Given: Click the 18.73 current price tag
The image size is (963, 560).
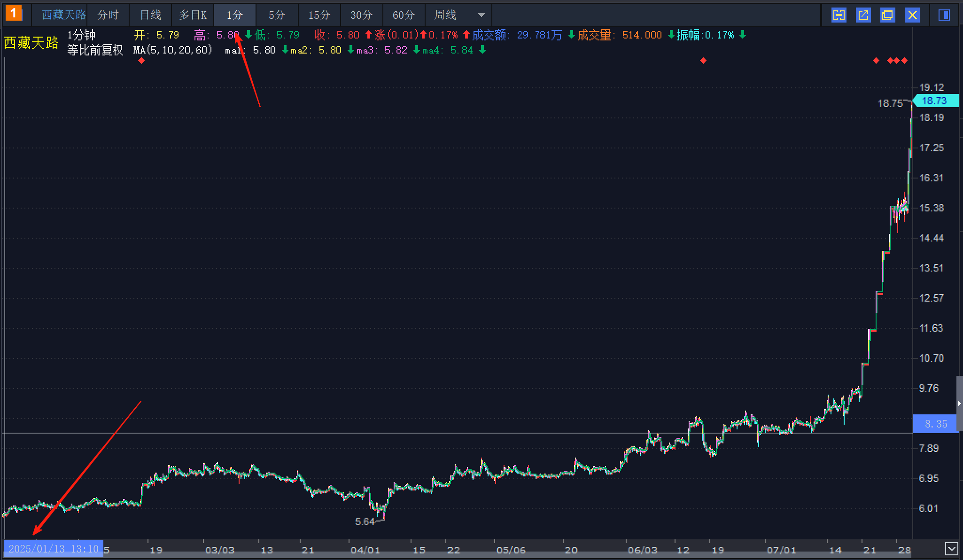Looking at the screenshot, I should [935, 101].
